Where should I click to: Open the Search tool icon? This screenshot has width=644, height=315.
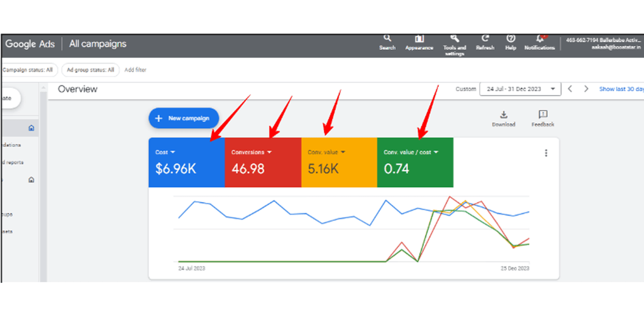[387, 39]
